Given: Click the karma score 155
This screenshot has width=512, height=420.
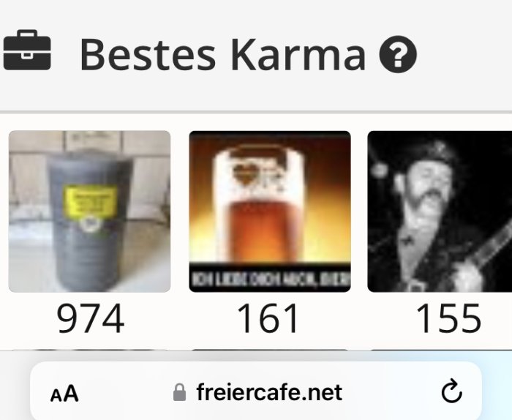Looking at the screenshot, I should pyautogui.click(x=448, y=318).
